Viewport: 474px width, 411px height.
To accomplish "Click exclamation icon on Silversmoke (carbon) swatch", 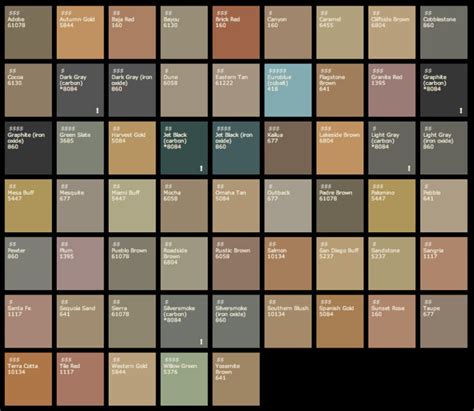I will point(201,342).
